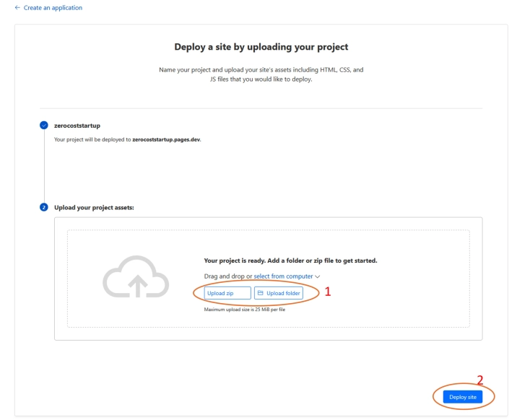
Task: Click the cloud upload icon
Action: click(x=136, y=276)
